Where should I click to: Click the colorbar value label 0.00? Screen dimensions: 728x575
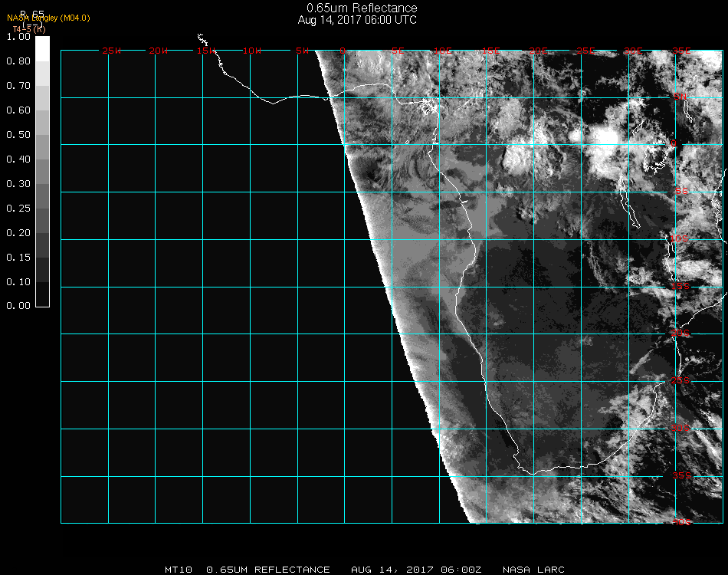point(18,306)
